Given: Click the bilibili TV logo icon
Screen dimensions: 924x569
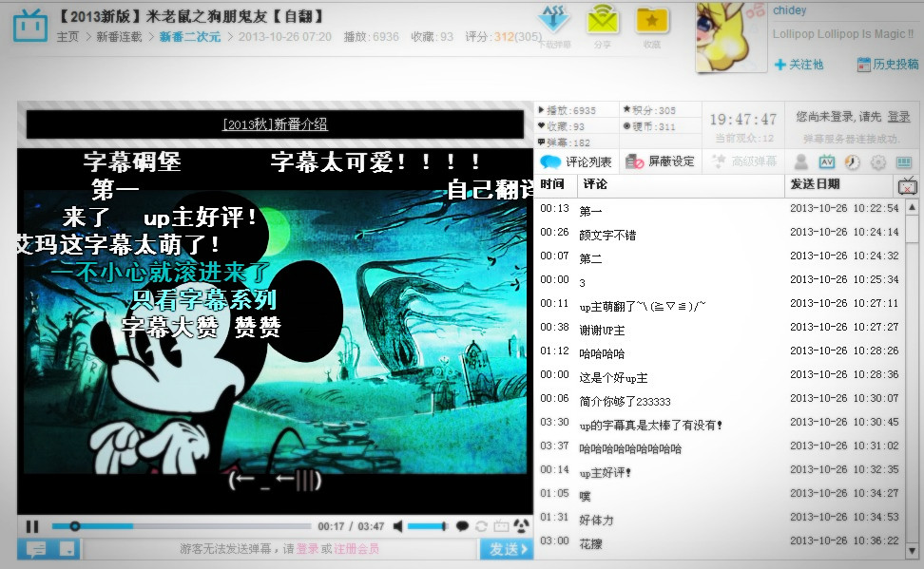Looking at the screenshot, I should coord(29,25).
